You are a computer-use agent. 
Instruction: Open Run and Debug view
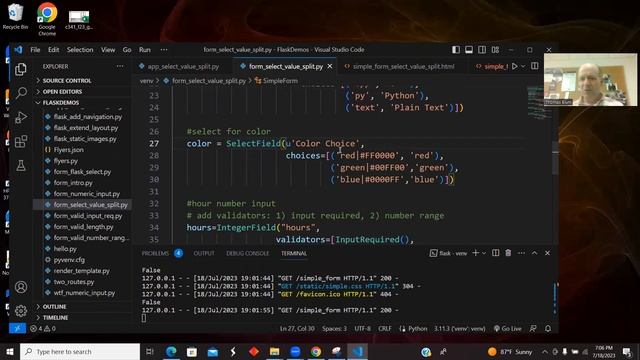(x=21, y=118)
